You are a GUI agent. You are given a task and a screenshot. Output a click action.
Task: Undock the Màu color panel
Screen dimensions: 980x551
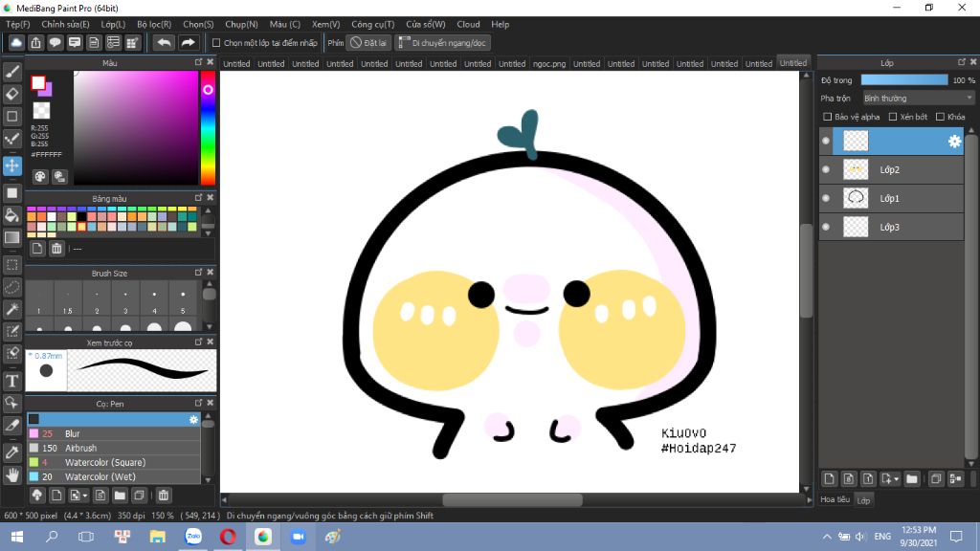coord(199,62)
